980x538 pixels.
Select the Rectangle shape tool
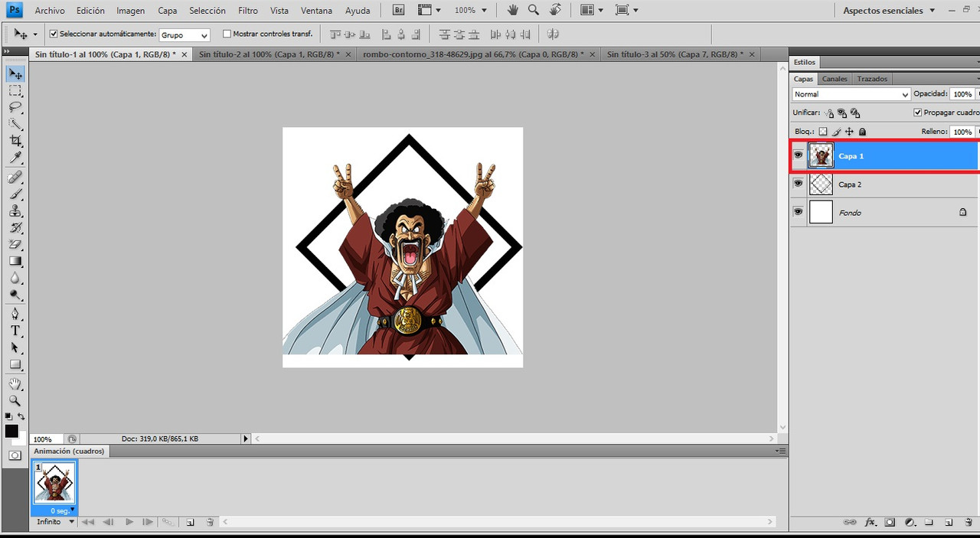[15, 364]
